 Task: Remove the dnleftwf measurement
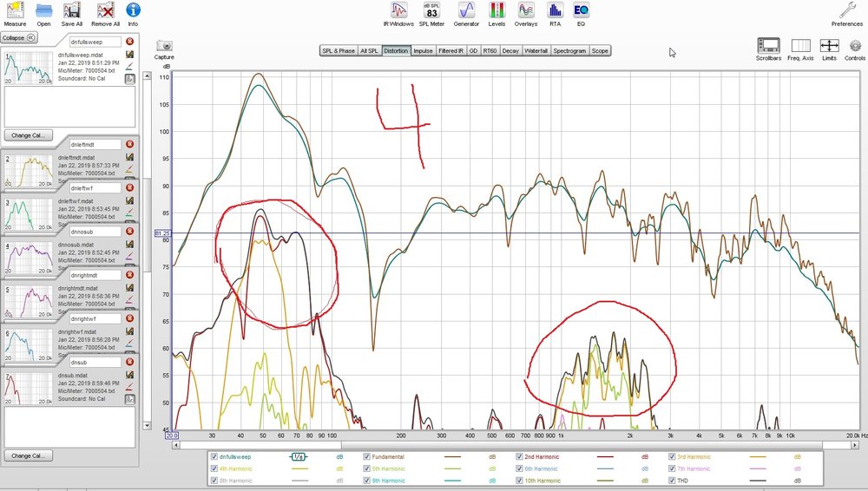pos(129,187)
